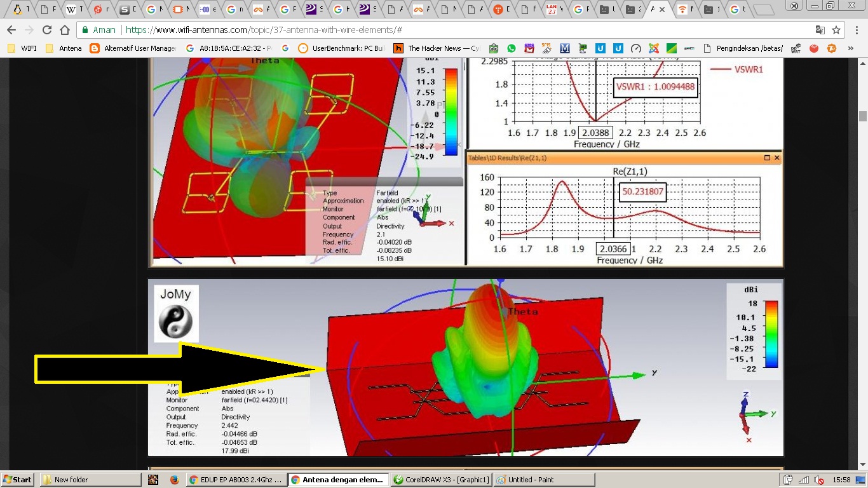Close the Re(Z1,1) results window
Screen dimensions: 868x488
coord(776,158)
